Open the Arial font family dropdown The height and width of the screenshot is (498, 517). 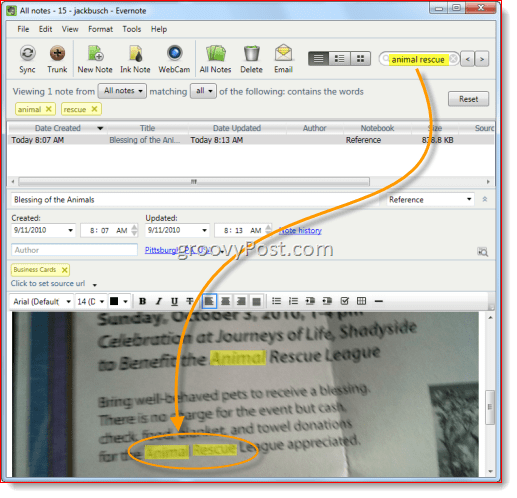42,302
